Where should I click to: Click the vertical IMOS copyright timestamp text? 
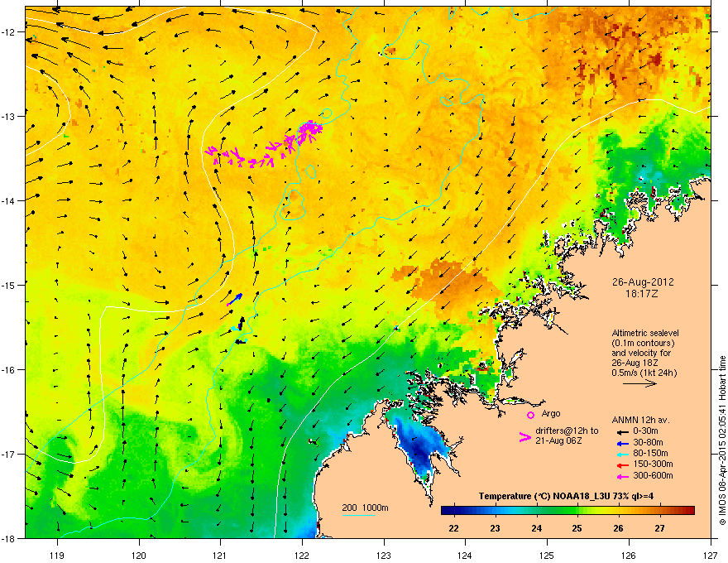click(722, 440)
